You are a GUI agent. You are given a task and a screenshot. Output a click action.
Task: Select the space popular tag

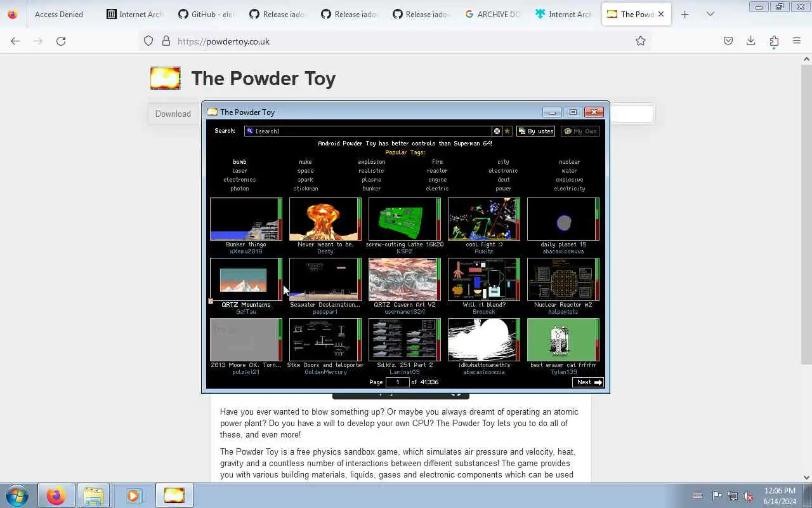tap(305, 171)
